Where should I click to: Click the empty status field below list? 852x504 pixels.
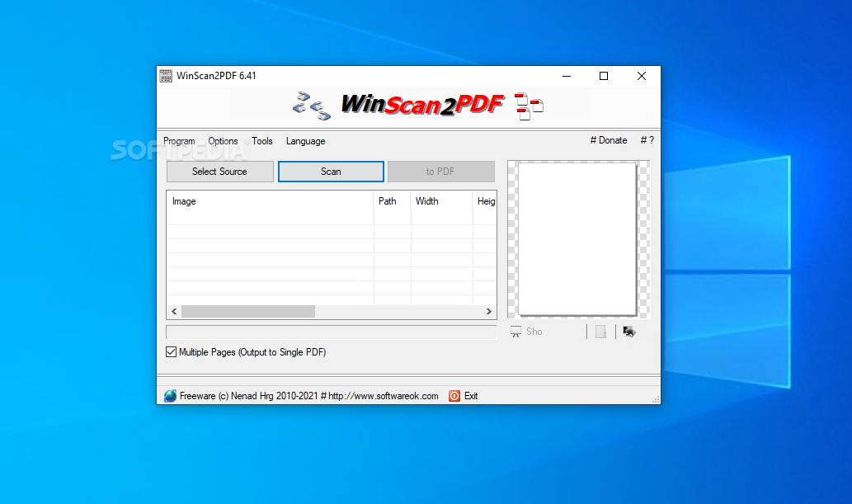click(332, 332)
